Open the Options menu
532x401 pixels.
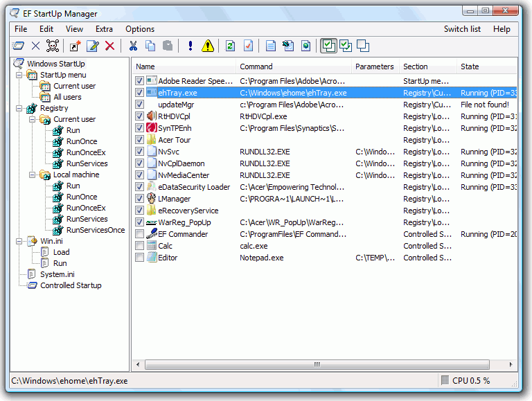[x=140, y=29]
